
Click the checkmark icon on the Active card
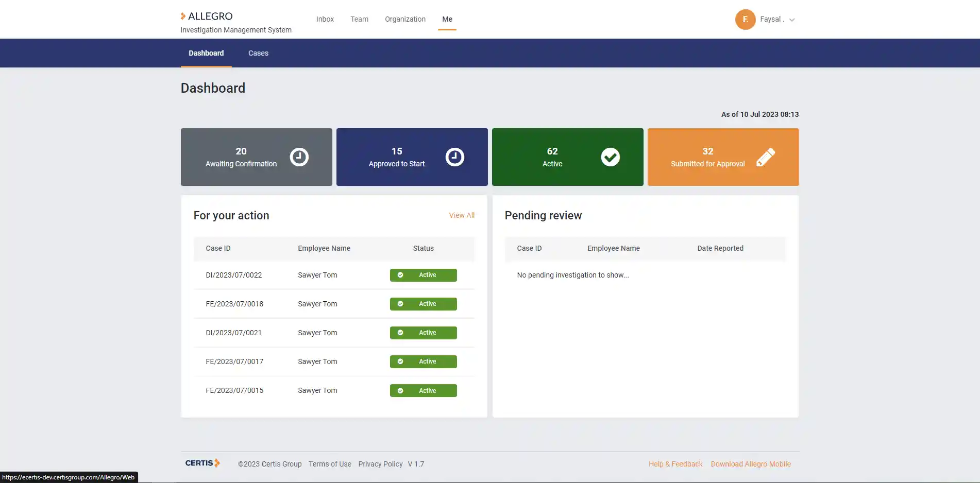pyautogui.click(x=611, y=157)
